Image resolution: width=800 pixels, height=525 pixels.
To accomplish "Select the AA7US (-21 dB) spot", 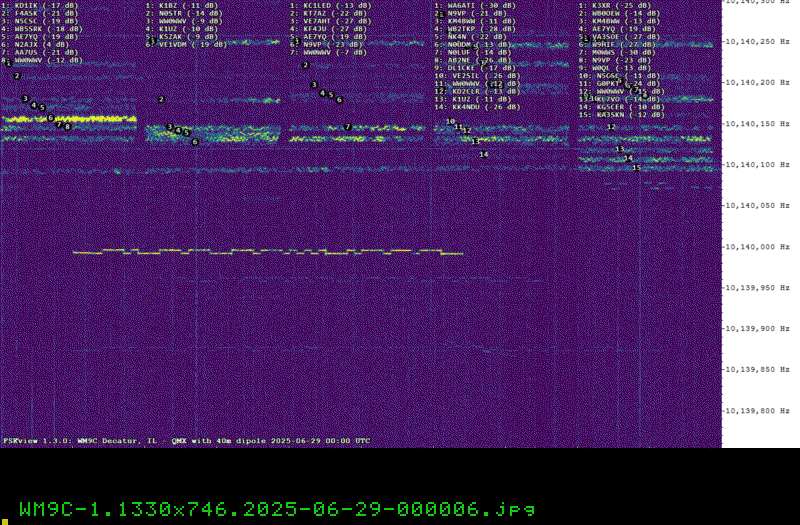I will pos(40,52).
